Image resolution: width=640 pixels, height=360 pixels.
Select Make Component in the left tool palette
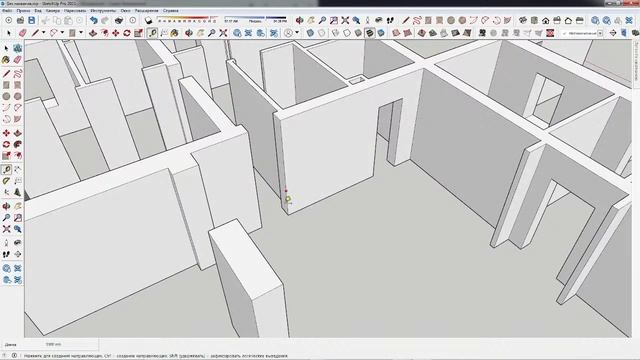[17, 49]
